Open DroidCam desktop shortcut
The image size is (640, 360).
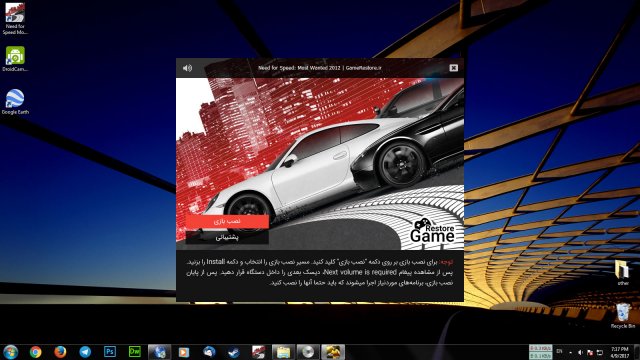point(15,58)
